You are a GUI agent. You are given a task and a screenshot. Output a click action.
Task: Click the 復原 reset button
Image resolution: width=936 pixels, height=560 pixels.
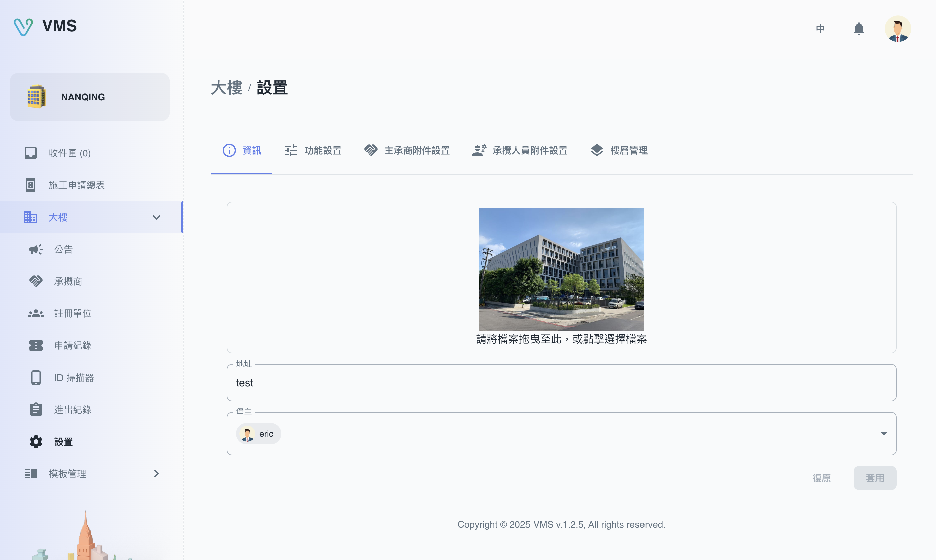click(x=821, y=478)
